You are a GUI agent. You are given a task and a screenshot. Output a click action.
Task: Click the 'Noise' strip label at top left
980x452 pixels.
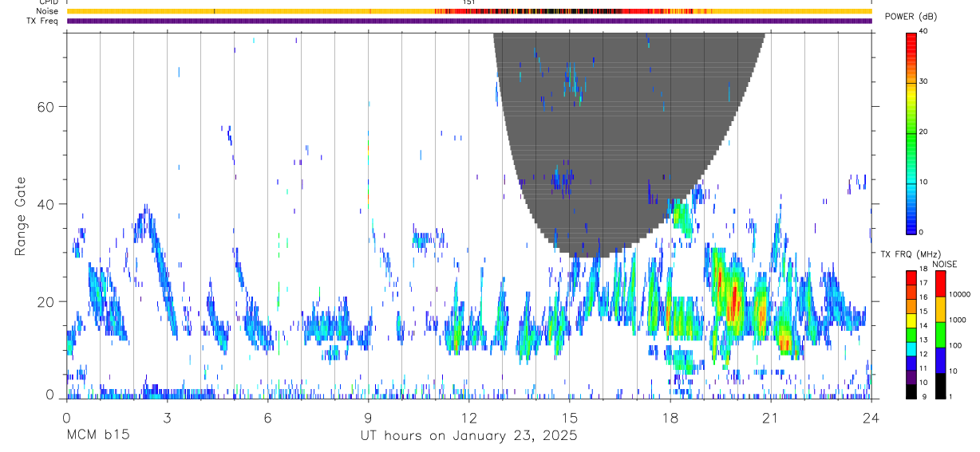click(x=47, y=11)
